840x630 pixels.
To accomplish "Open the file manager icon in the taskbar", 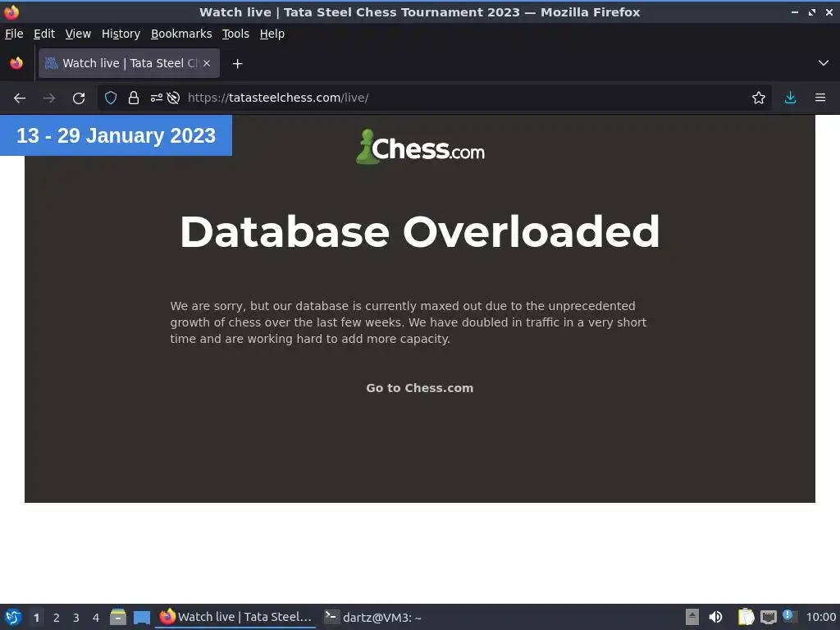I will [x=118, y=617].
